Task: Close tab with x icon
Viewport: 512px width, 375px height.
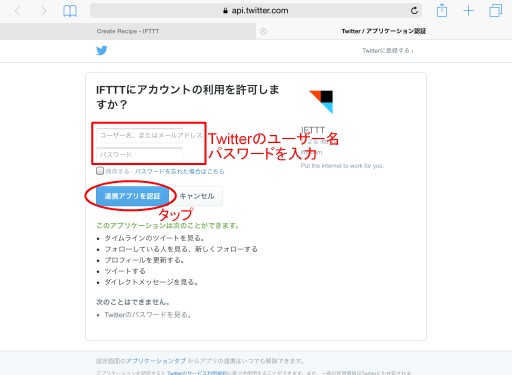Action: [x=263, y=31]
